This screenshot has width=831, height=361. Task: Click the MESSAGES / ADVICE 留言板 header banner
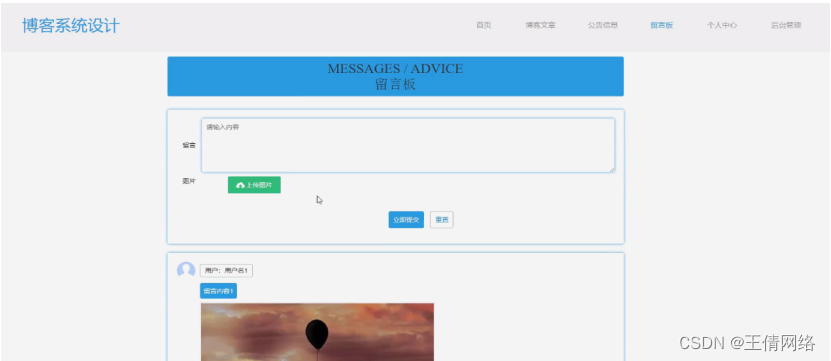(x=395, y=76)
